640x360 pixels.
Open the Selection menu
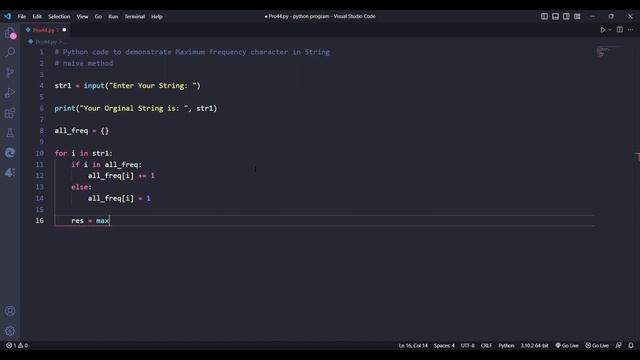tap(59, 17)
